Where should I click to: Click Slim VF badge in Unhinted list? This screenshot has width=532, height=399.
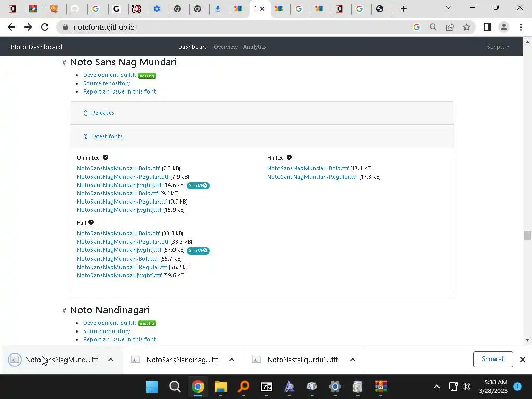198,185
